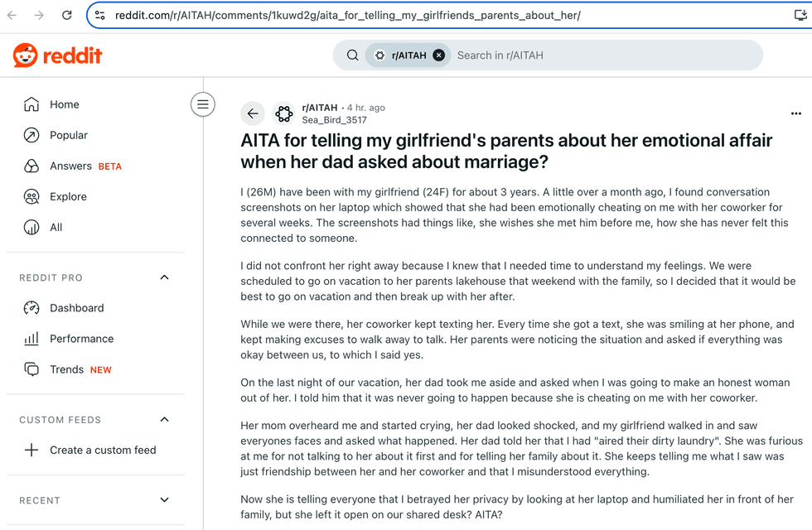This screenshot has width=812, height=530.
Task: Click the Popular arrow icon
Action: [x=31, y=135]
